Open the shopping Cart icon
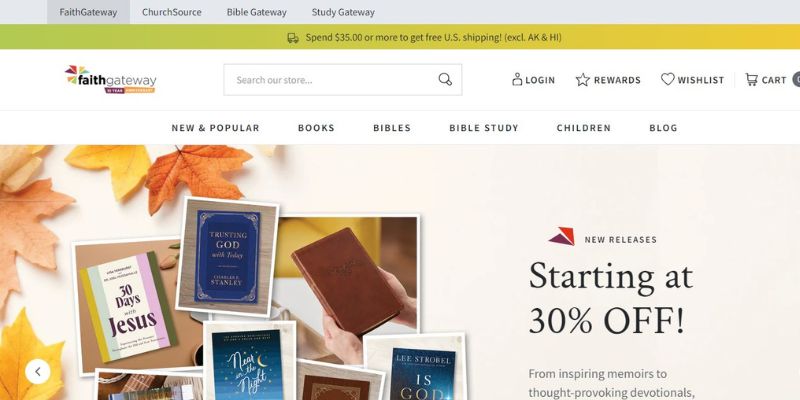The height and width of the screenshot is (400, 800). pyautogui.click(x=751, y=80)
